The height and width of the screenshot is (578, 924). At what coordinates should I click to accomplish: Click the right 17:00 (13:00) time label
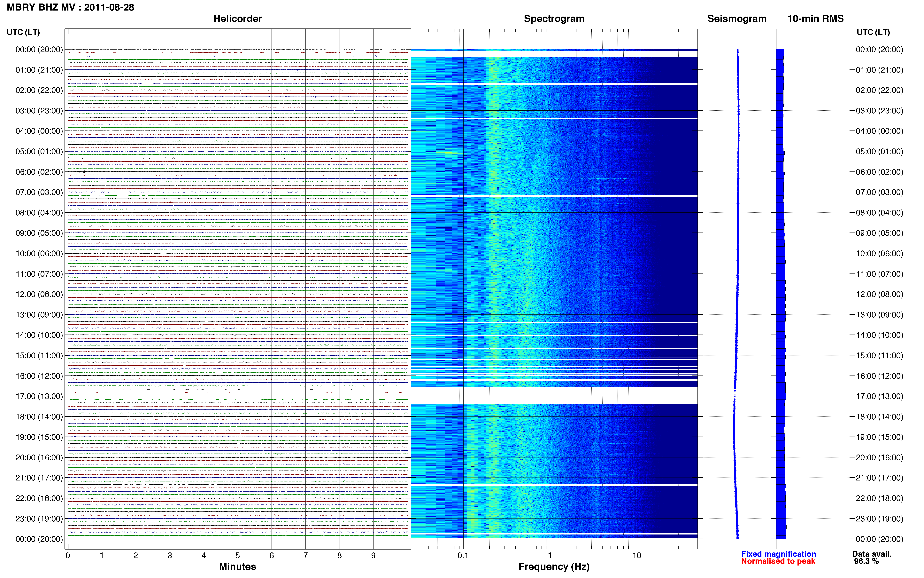pos(879,396)
